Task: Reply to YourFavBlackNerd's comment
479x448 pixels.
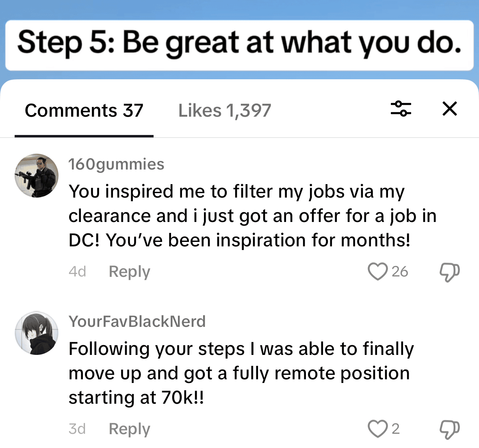Action: pos(129,429)
